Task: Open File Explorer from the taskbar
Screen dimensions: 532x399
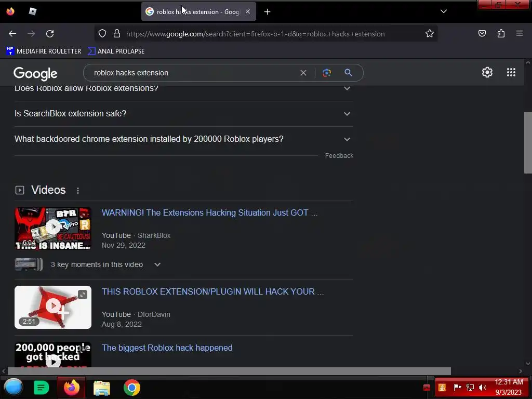Action: (x=102, y=388)
